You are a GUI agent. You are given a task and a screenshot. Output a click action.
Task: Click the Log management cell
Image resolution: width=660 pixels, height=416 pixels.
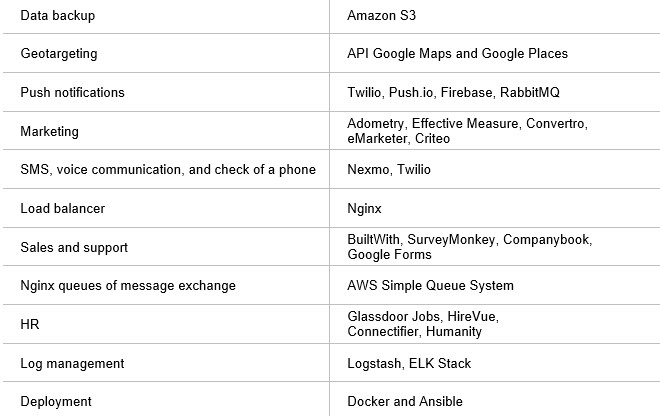coord(72,363)
